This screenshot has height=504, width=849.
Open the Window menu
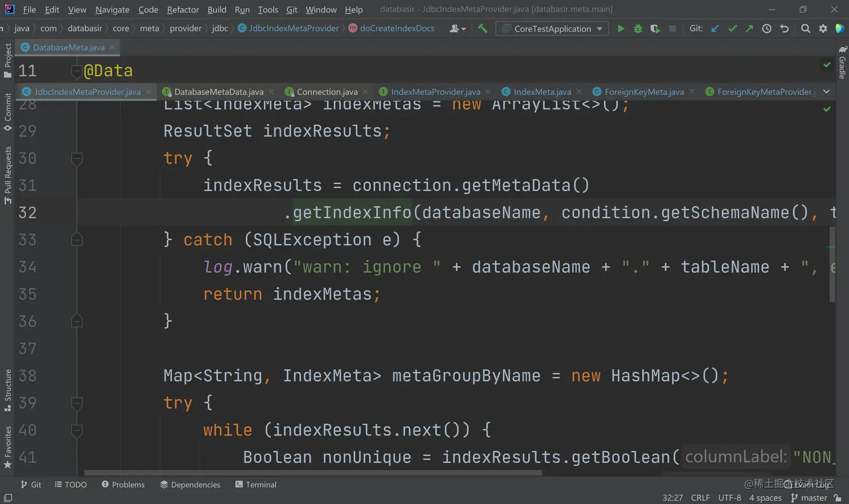[x=321, y=10]
